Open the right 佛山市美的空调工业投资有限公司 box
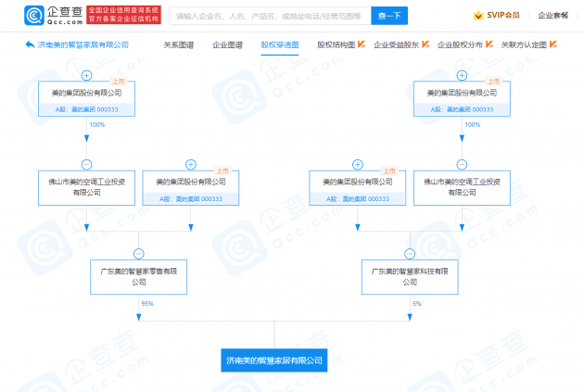The width and height of the screenshot is (584, 392). 462,187
